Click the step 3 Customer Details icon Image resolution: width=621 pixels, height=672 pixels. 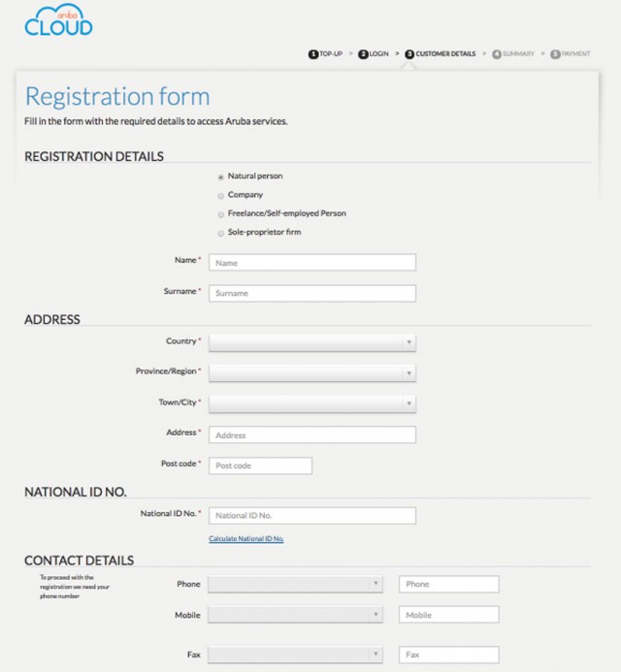tap(409, 54)
